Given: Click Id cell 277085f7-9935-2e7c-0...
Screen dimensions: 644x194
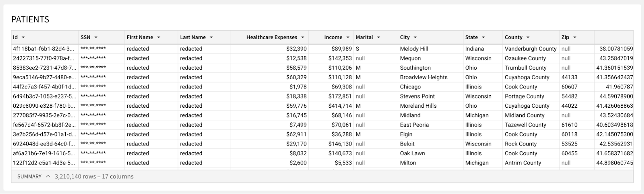Looking at the screenshot, I should click(45, 115).
